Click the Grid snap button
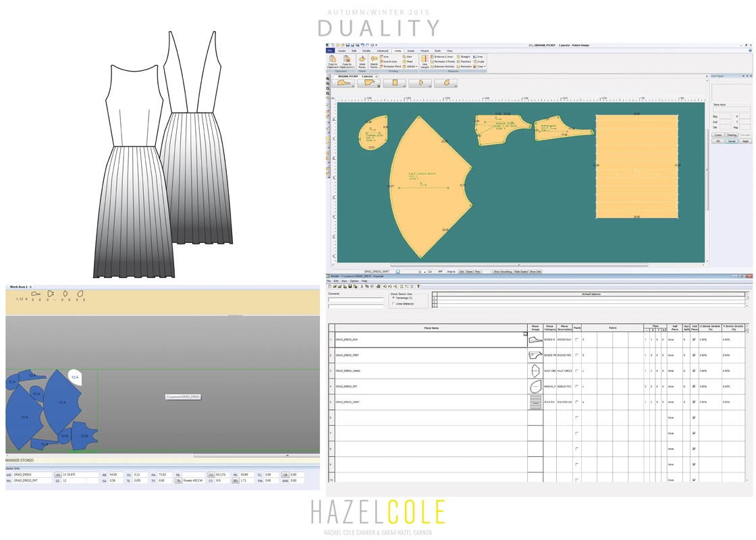 [x=462, y=272]
